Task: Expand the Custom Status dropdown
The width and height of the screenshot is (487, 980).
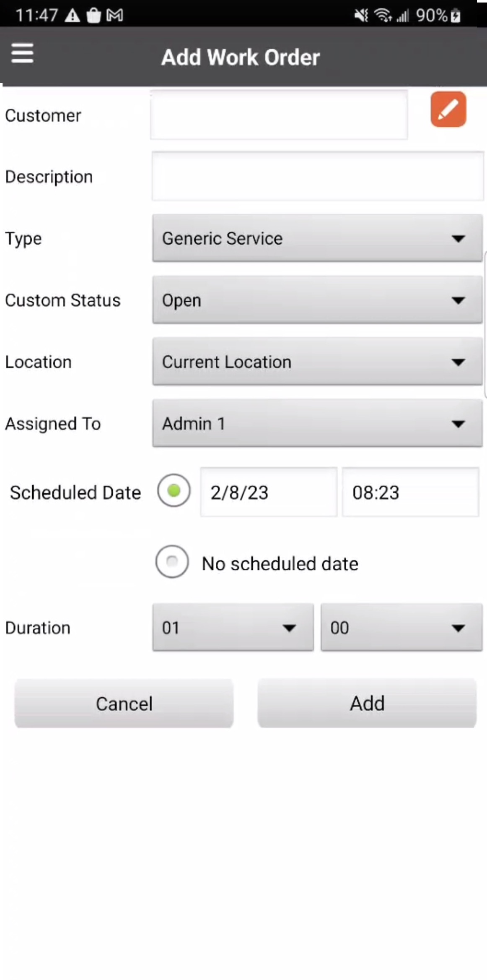Action: click(317, 300)
